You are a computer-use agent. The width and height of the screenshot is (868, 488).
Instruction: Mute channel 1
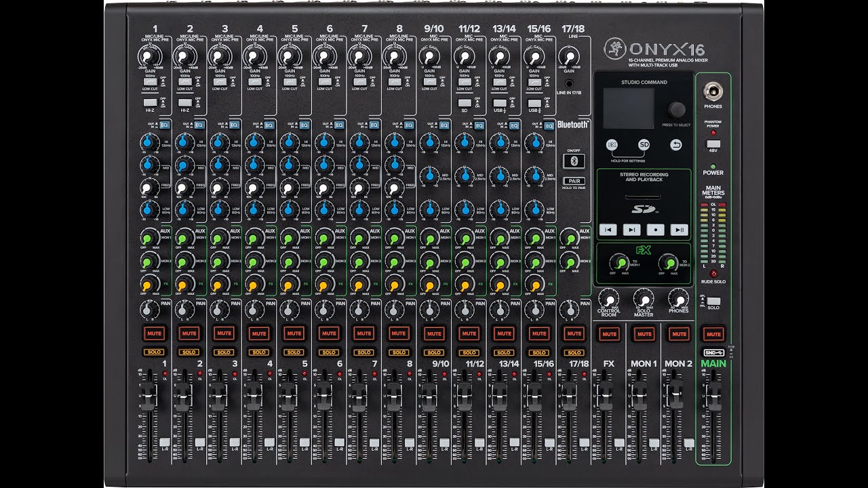point(153,333)
